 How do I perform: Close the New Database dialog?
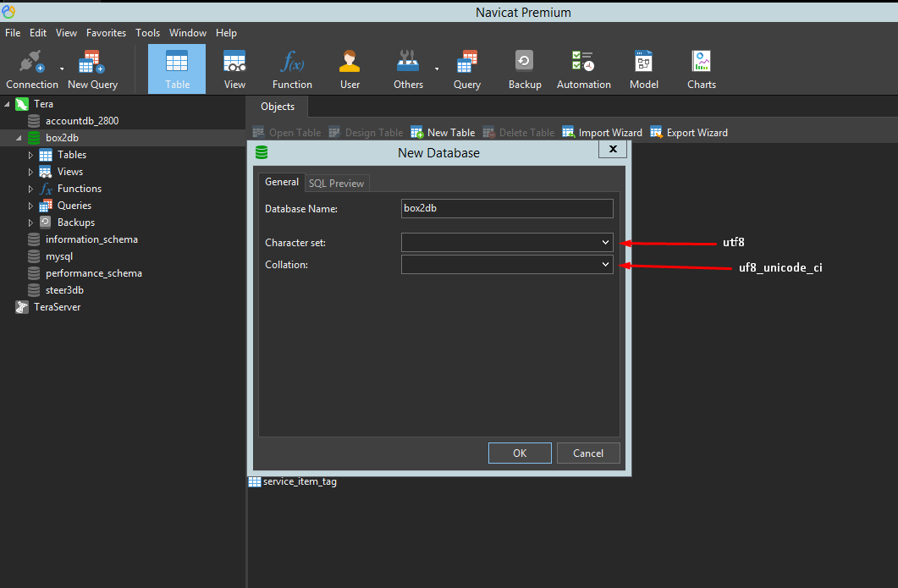(x=613, y=149)
